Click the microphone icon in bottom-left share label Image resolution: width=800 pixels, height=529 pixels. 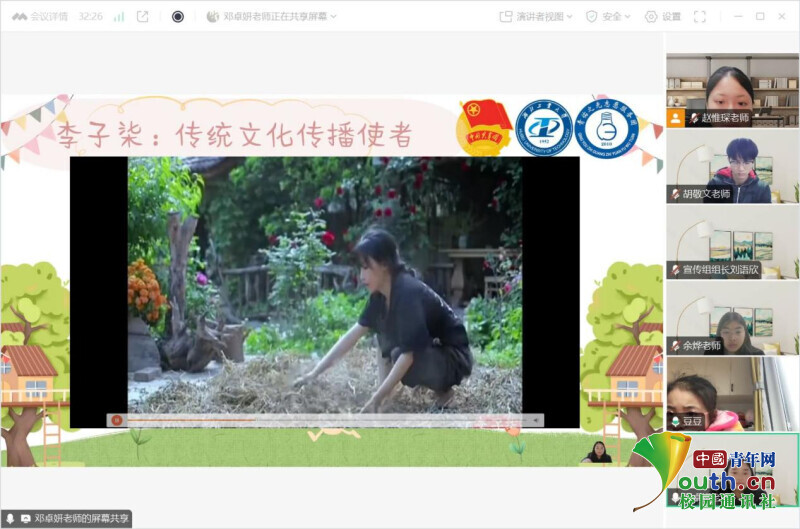[x=10, y=519]
